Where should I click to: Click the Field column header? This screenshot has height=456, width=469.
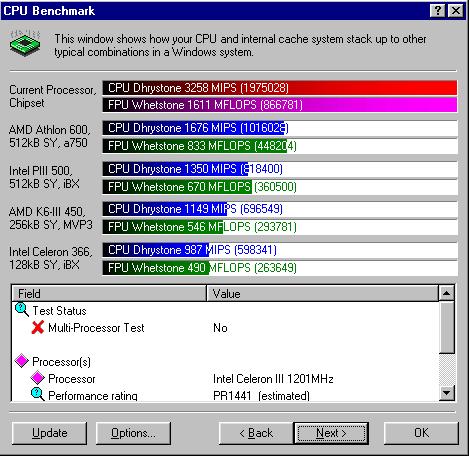pyautogui.click(x=109, y=294)
